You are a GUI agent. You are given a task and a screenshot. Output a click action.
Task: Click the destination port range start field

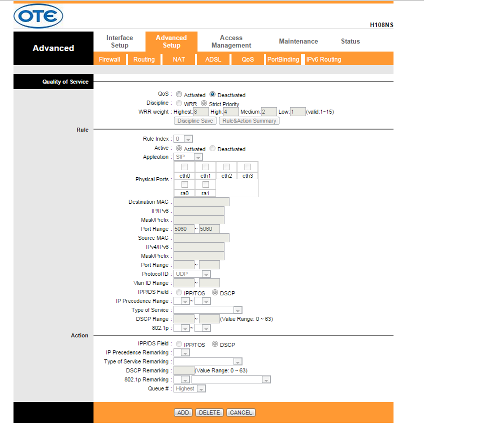coord(184,229)
